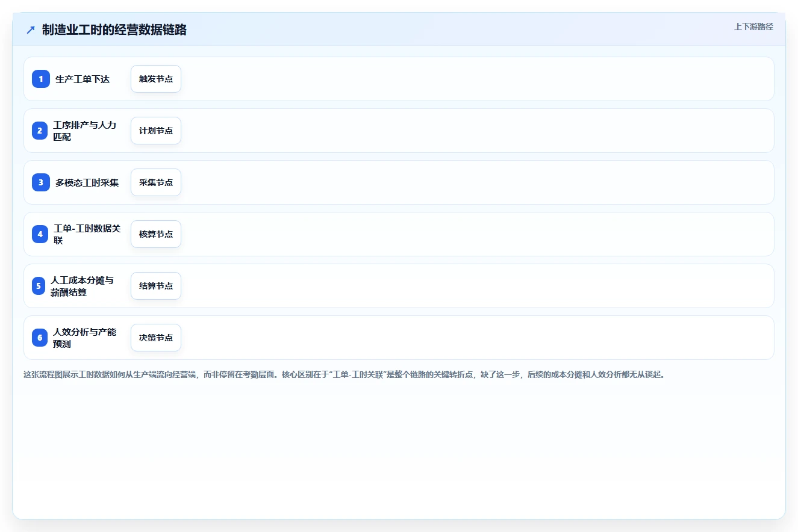Click the number 3 step badge

click(x=41, y=182)
